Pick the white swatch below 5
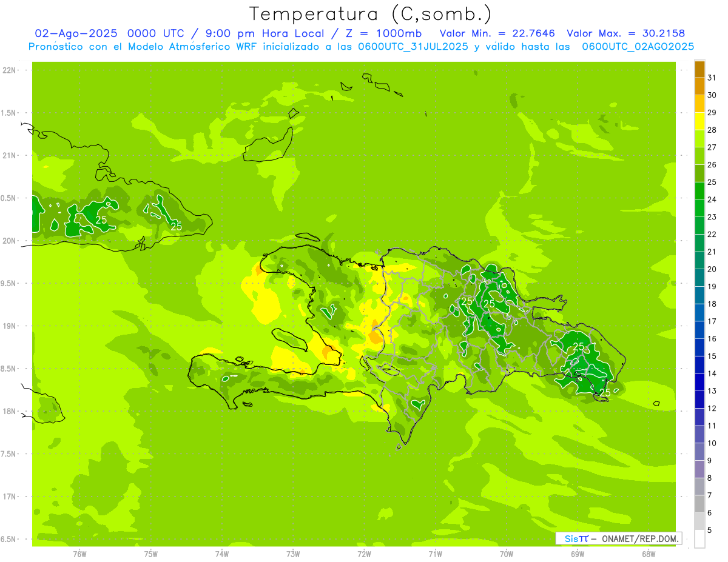 [x=699, y=539]
